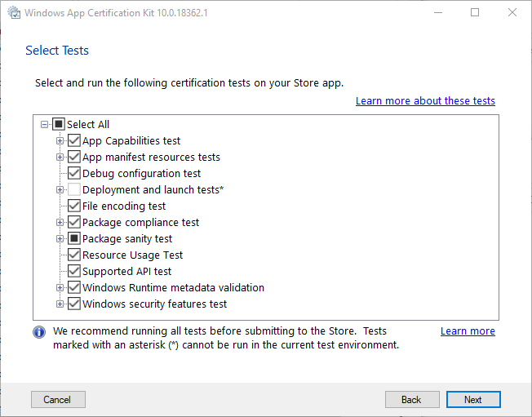Click the blue information icon
Screen dimensions: 532x417
[39, 332]
